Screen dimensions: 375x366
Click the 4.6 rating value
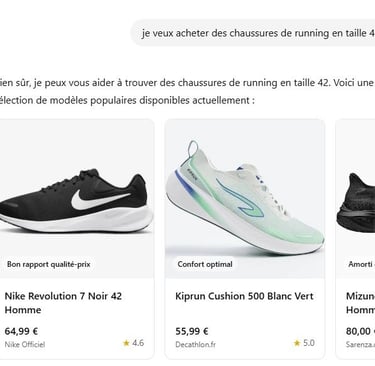(x=138, y=343)
